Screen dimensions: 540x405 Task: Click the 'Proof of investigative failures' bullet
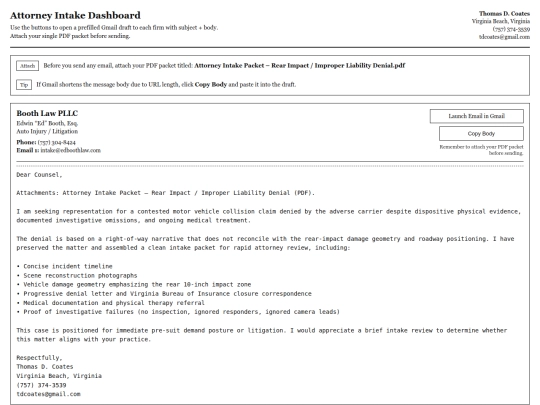coord(178,312)
